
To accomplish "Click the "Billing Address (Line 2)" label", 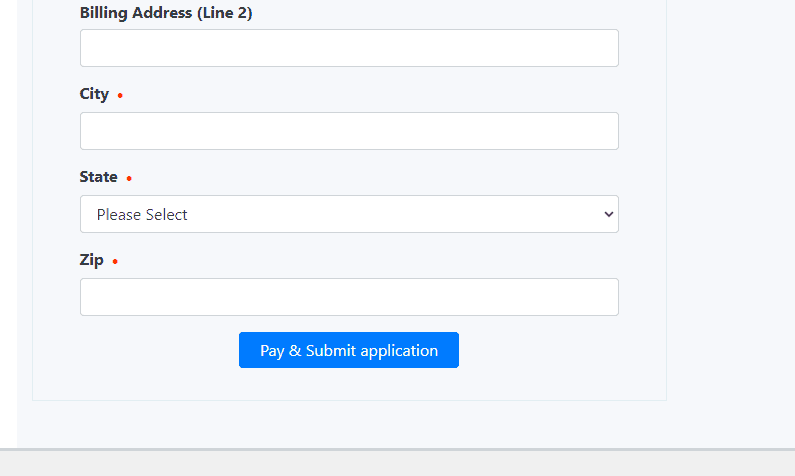I will point(166,13).
